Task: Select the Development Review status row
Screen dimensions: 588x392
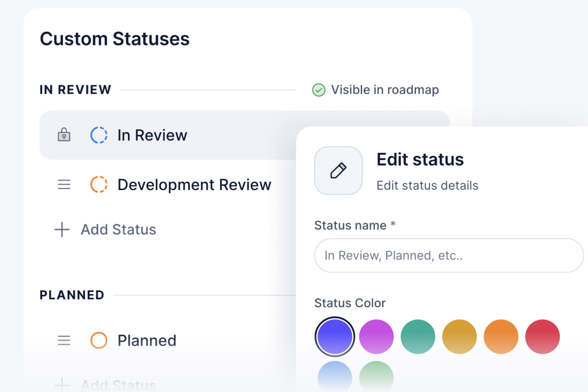Action: click(x=194, y=185)
